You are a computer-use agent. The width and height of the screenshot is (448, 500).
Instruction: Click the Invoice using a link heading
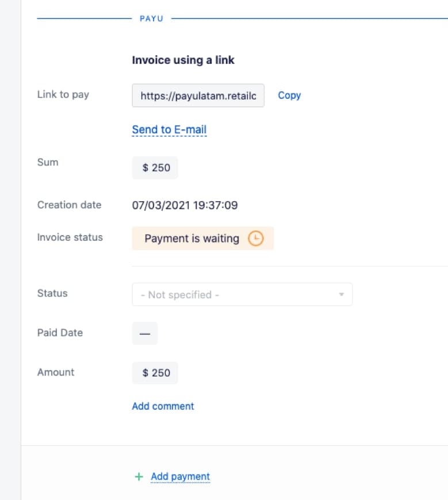pyautogui.click(x=183, y=60)
